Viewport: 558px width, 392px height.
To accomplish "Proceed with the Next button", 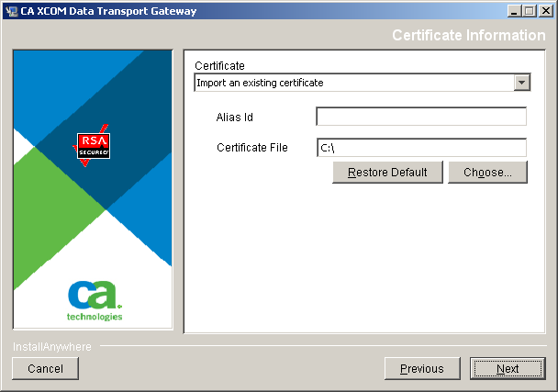I will click(507, 368).
